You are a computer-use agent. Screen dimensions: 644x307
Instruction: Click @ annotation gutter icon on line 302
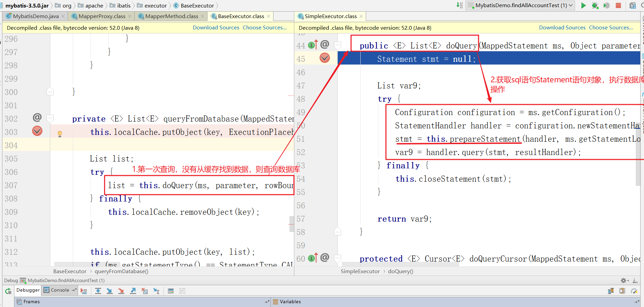tap(37, 118)
